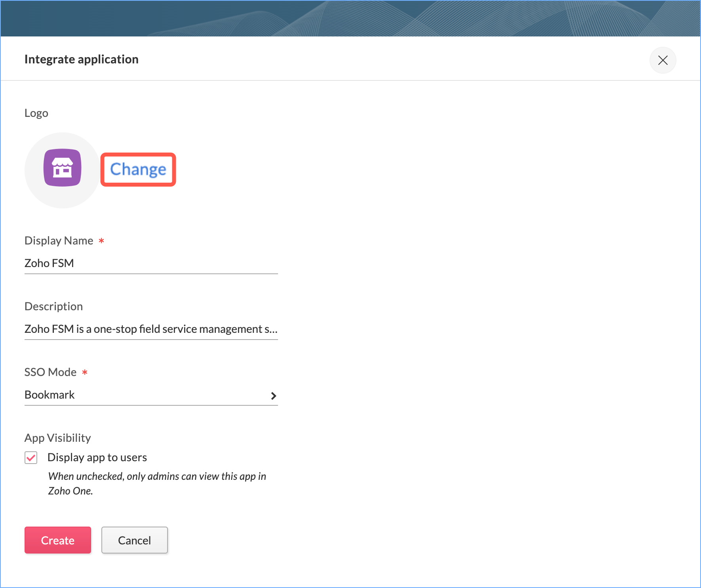The width and height of the screenshot is (701, 588).
Task: Click the 'When unchecked, only admins' help text
Action: pos(157,483)
